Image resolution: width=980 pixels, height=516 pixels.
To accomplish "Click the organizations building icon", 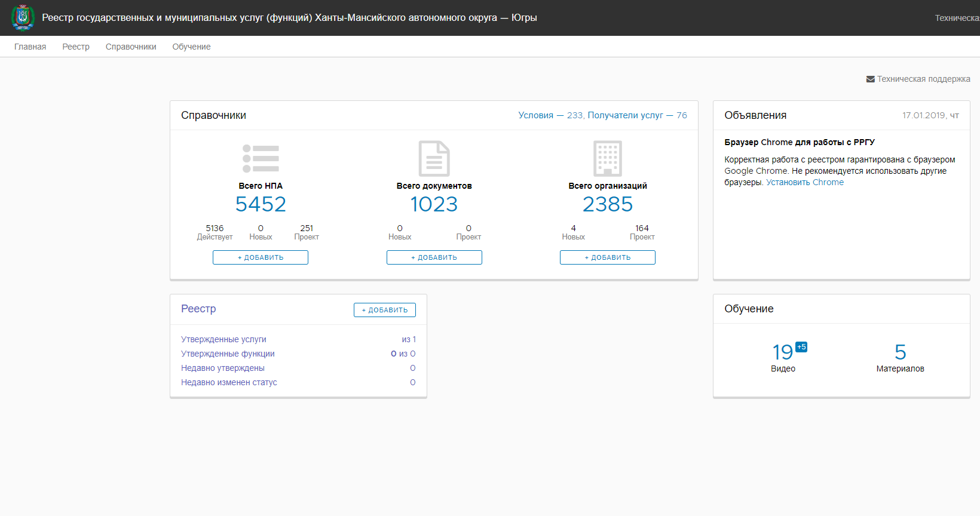I will (608, 158).
